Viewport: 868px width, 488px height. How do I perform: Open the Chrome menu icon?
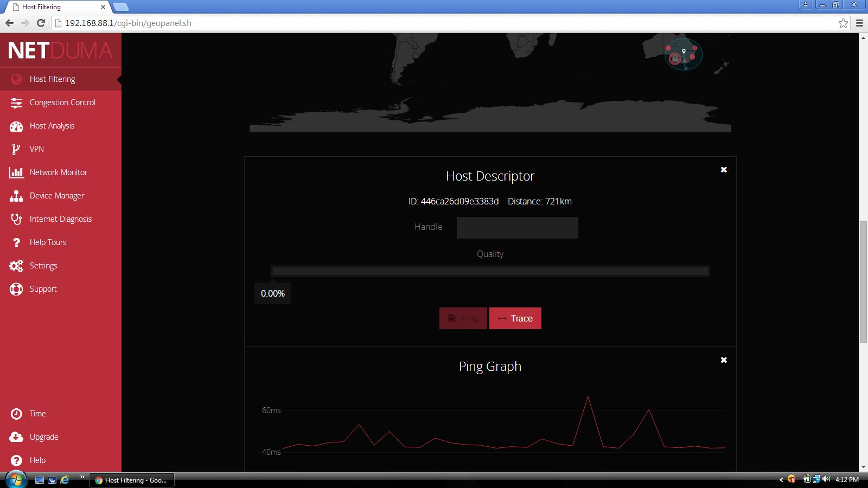(x=859, y=23)
